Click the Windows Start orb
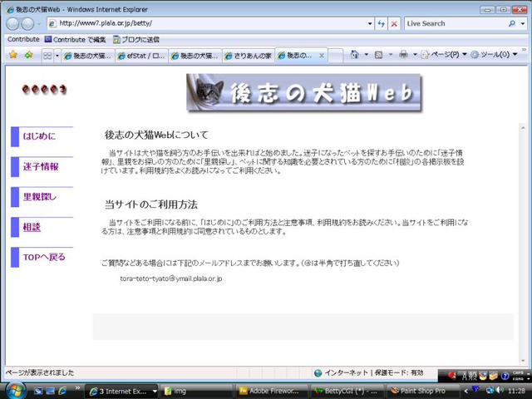Image resolution: width=532 pixels, height=399 pixels. (x=16, y=390)
